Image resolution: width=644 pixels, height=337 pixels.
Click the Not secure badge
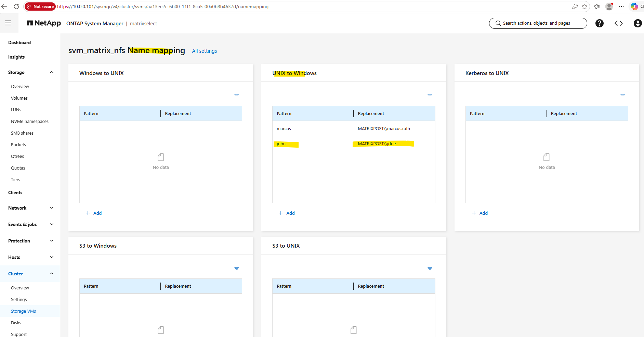coord(40,7)
